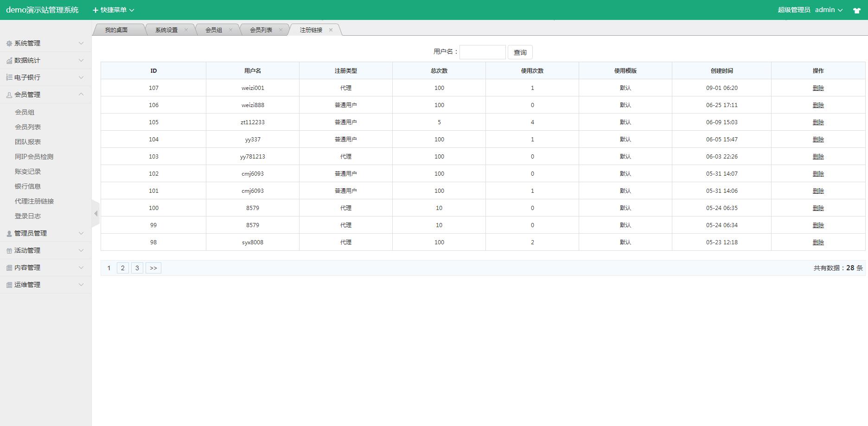The height and width of the screenshot is (426, 868).
Task: Delete the yy337 registration link
Action: [818, 140]
